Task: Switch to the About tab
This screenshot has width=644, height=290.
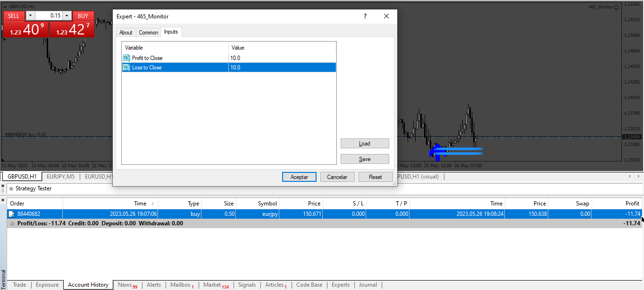Action: point(126,33)
